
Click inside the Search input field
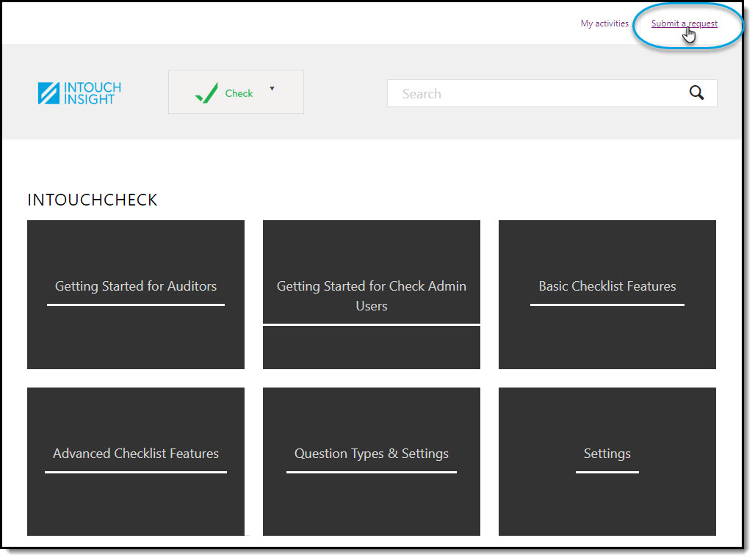pos(514,93)
